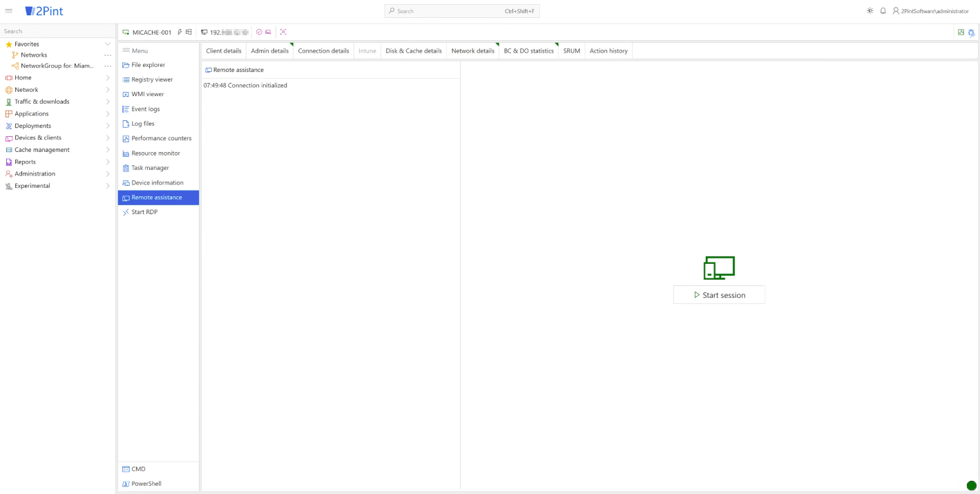980x494 pixels.
Task: Click the 2Pint logo
Action: pos(44,11)
